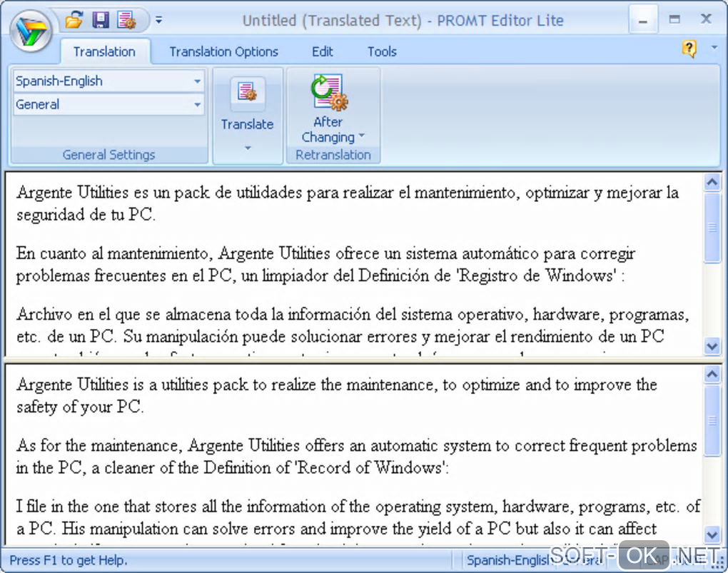
Task: Click up arrow of source text scrollbar
Action: coord(712,182)
